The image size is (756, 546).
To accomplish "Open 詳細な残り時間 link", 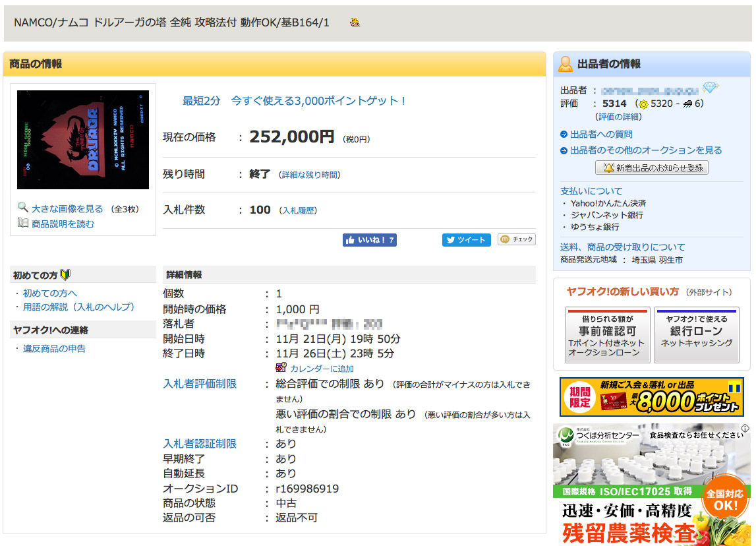I will pos(310,175).
